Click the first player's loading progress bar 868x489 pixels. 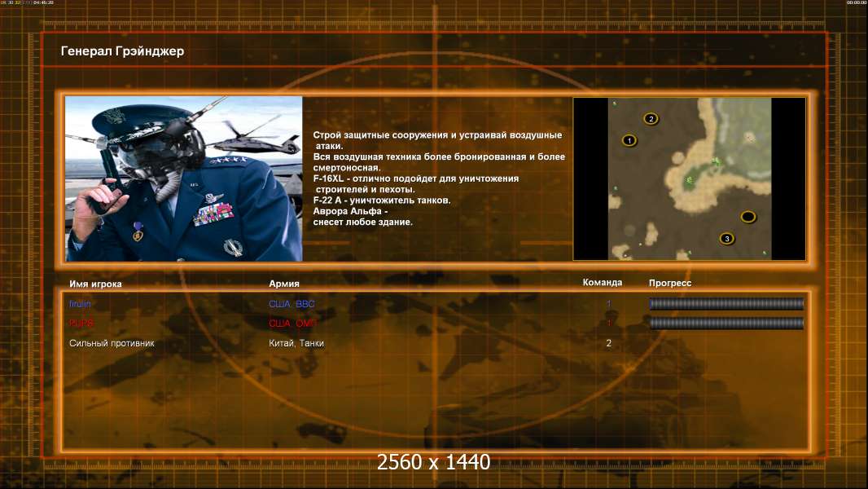pyautogui.click(x=726, y=303)
